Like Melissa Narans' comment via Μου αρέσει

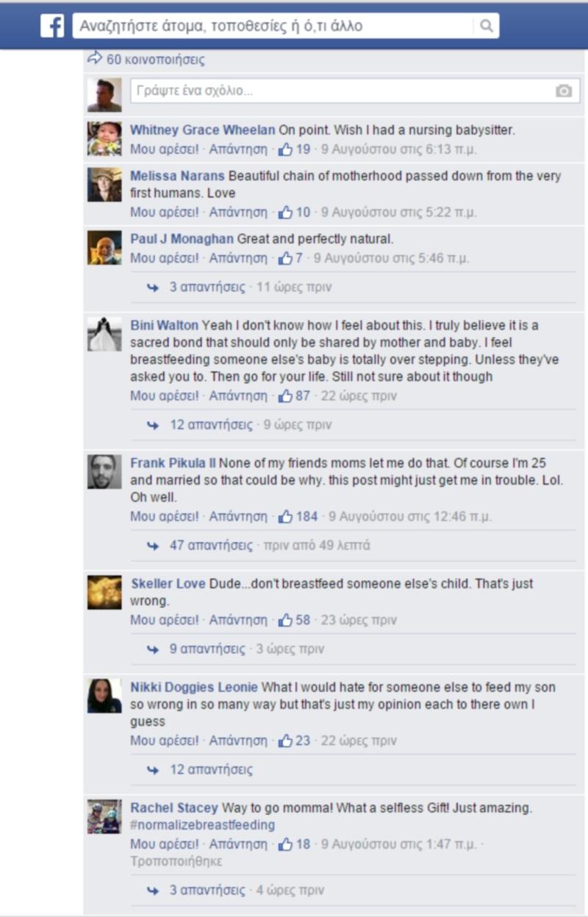(x=165, y=212)
